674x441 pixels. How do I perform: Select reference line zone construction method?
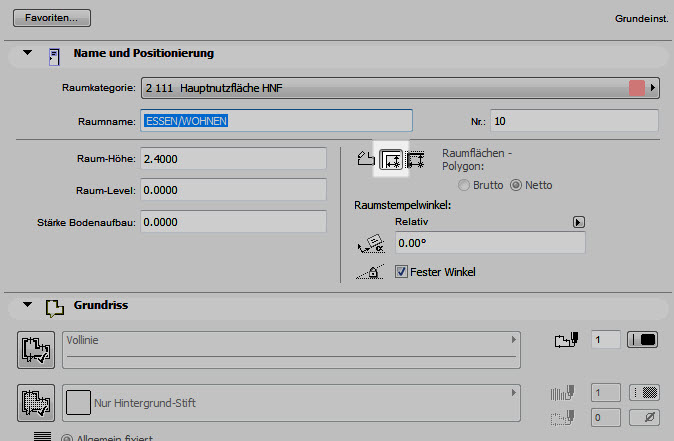pos(415,159)
